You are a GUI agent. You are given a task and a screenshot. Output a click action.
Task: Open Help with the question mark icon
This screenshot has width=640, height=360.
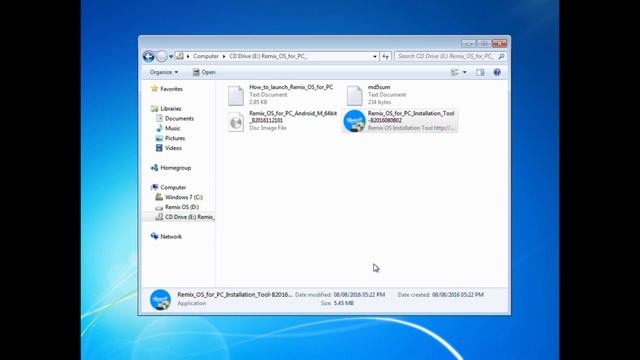click(x=497, y=72)
